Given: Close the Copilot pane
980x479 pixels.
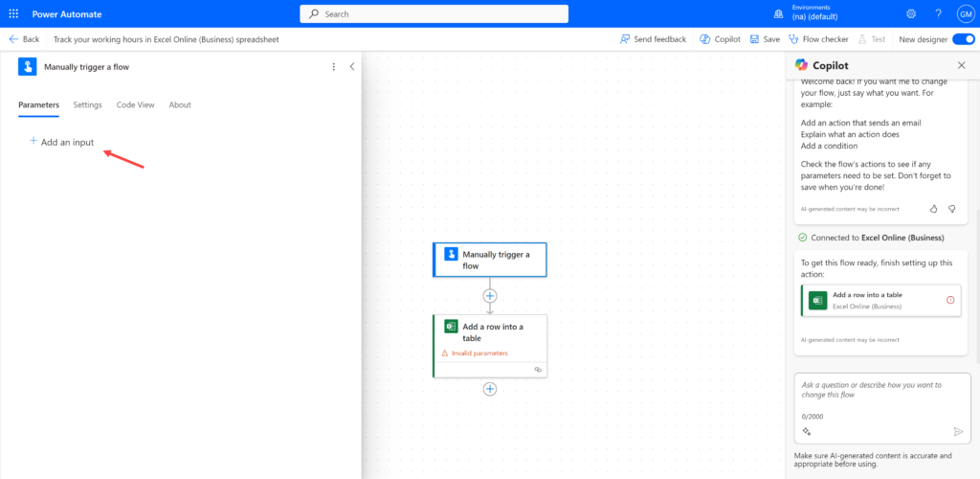Looking at the screenshot, I should click(x=961, y=65).
